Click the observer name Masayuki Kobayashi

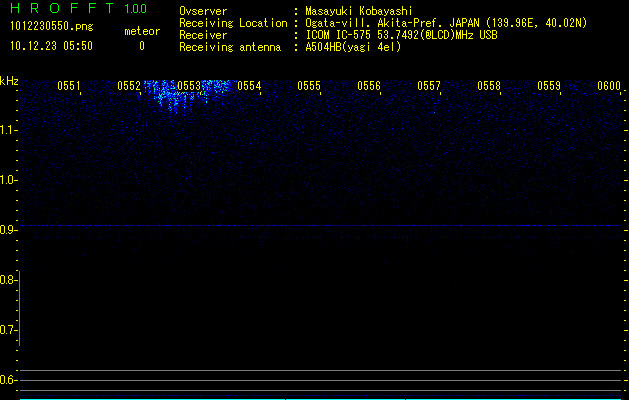click(359, 11)
